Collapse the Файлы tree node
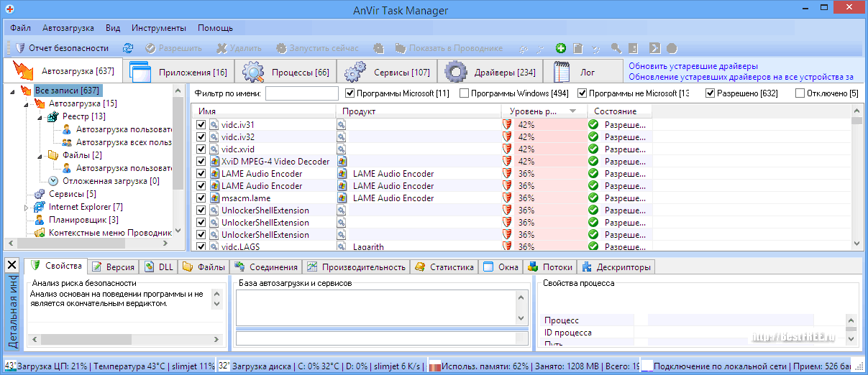This screenshot has width=868, height=375. click(41, 155)
